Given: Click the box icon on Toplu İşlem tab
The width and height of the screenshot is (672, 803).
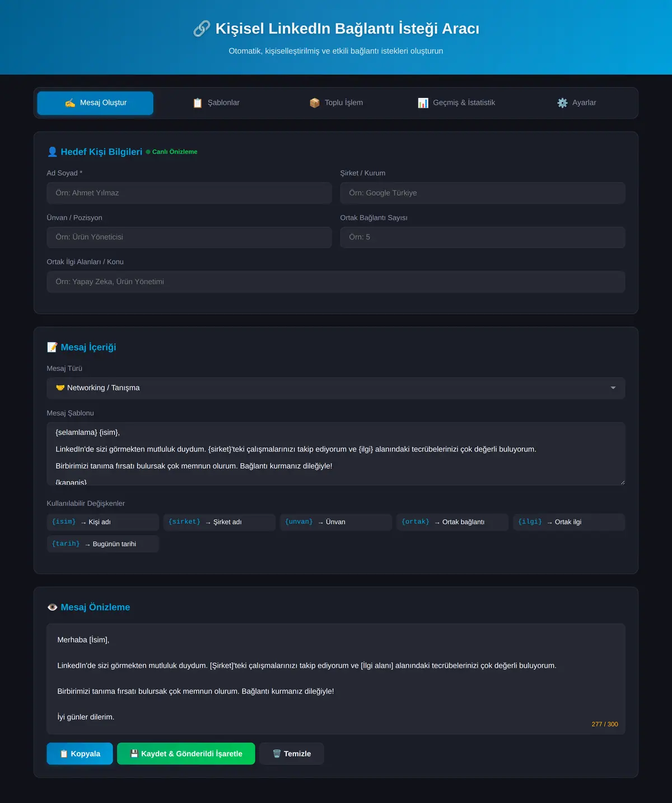Looking at the screenshot, I should coord(315,103).
